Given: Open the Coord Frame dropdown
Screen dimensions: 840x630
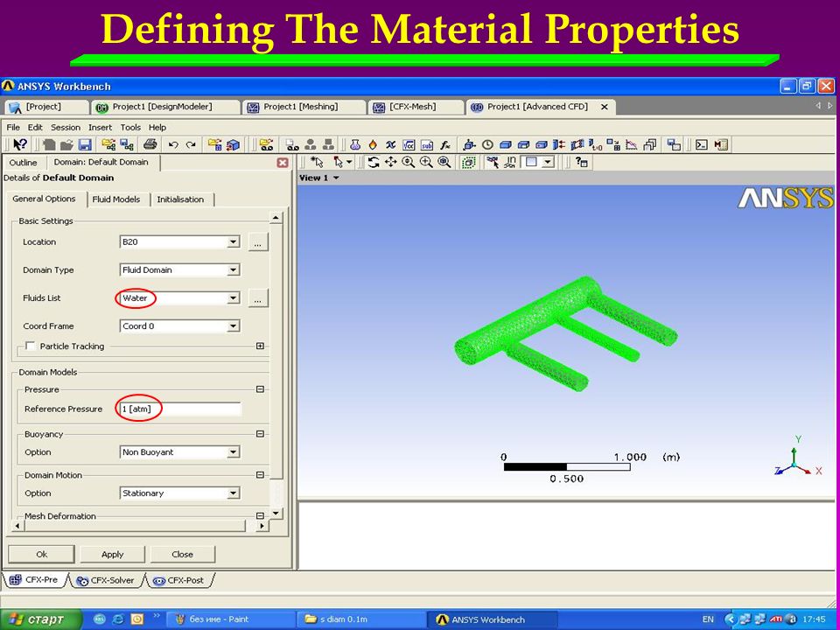Looking at the screenshot, I should pyautogui.click(x=233, y=325).
